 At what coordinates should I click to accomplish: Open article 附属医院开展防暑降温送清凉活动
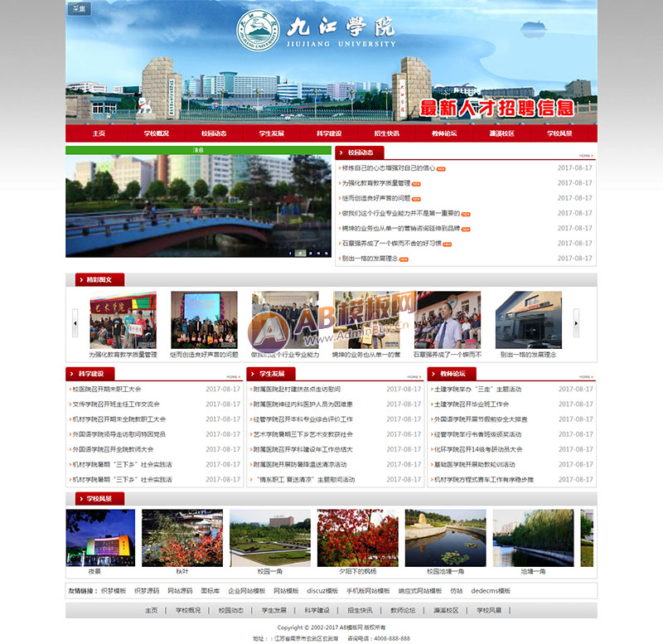(300, 465)
